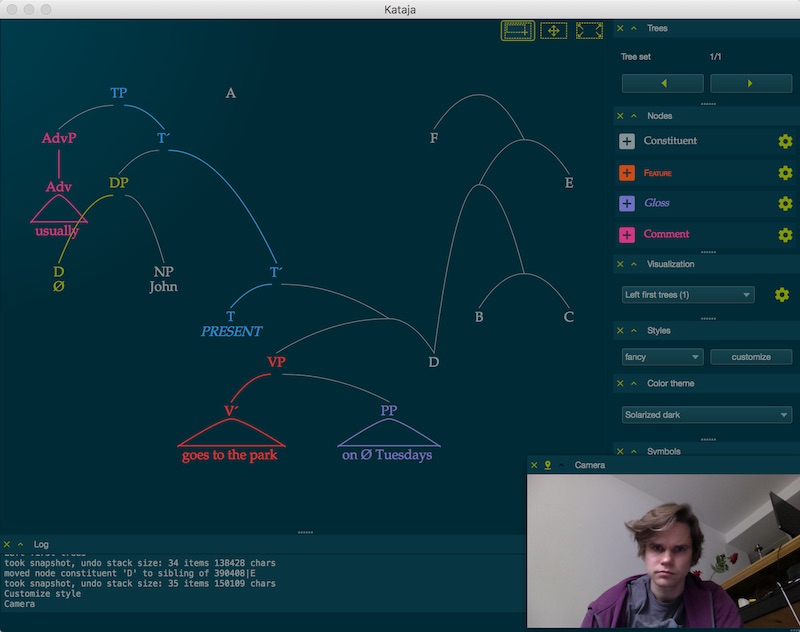Collapse the Symbols panel
Screen dimensions: 800x632
click(x=634, y=451)
